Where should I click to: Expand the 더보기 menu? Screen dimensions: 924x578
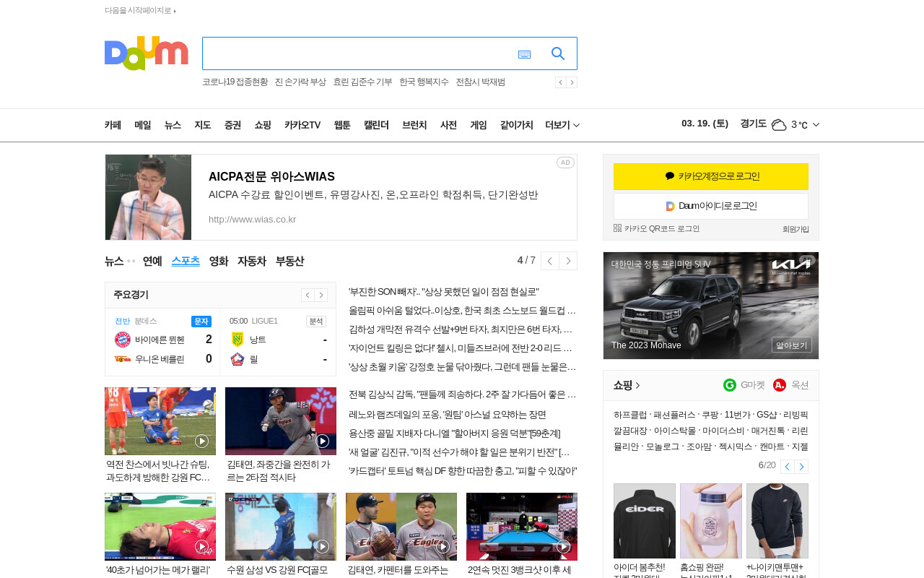click(562, 125)
